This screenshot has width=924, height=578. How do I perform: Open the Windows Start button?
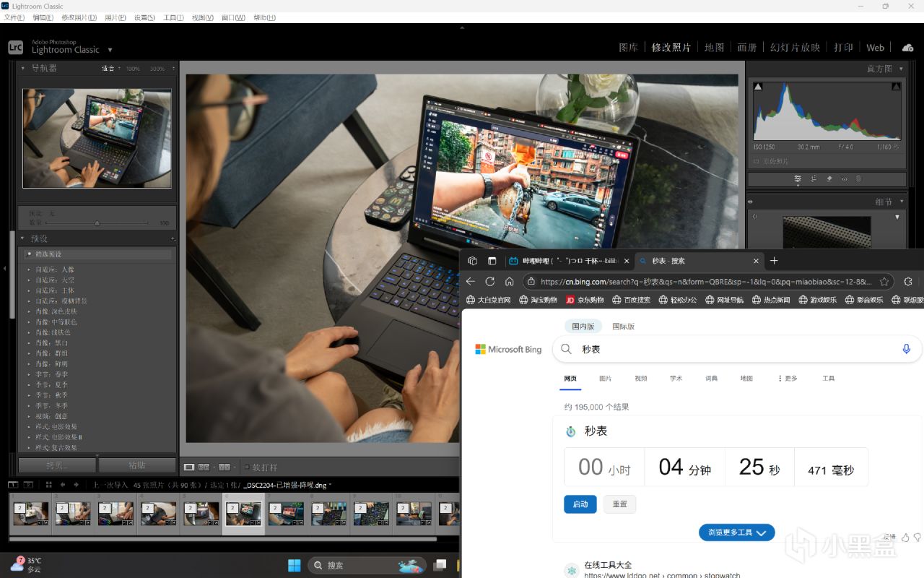[295, 565]
